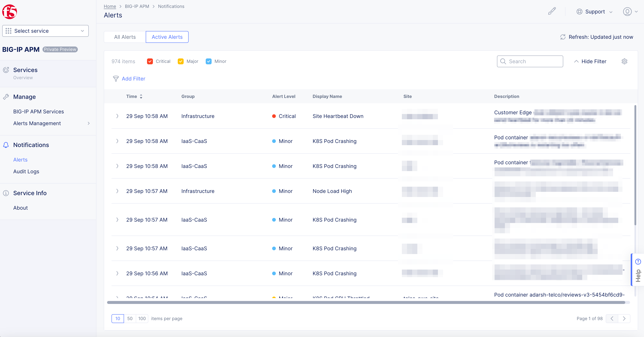Image resolution: width=644 pixels, height=337 pixels.
Task: Click Site Heartbeat Down display name
Action: [x=338, y=116]
